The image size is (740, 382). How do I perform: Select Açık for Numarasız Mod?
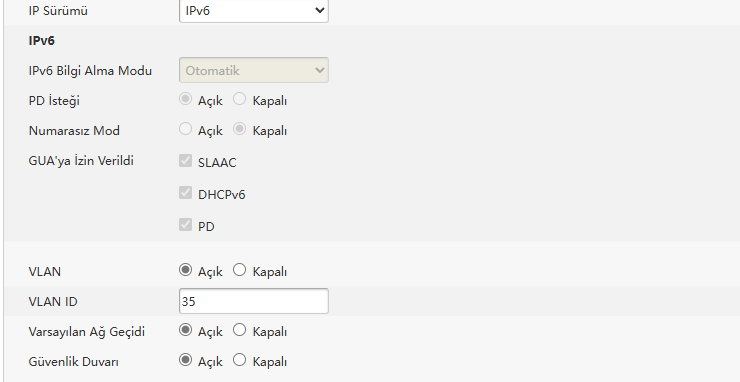(x=185, y=129)
